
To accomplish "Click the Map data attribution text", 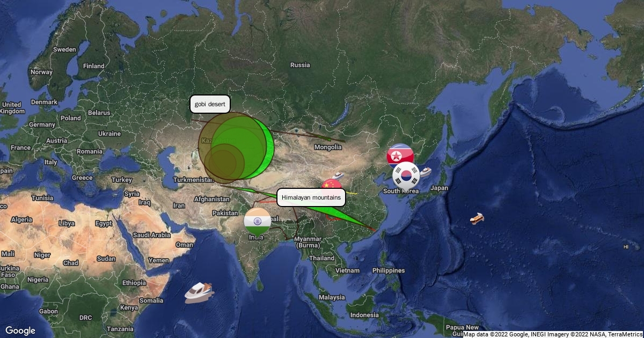I will pyautogui.click(x=552, y=334).
